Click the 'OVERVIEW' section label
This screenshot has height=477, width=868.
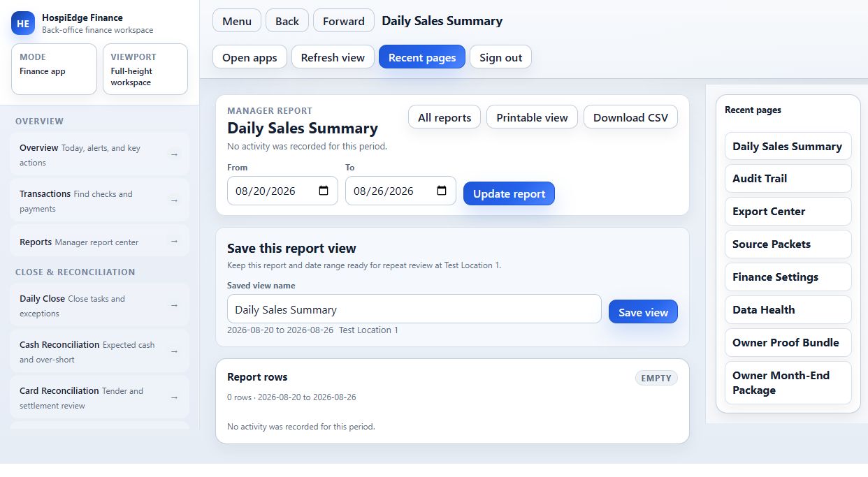[39, 121]
